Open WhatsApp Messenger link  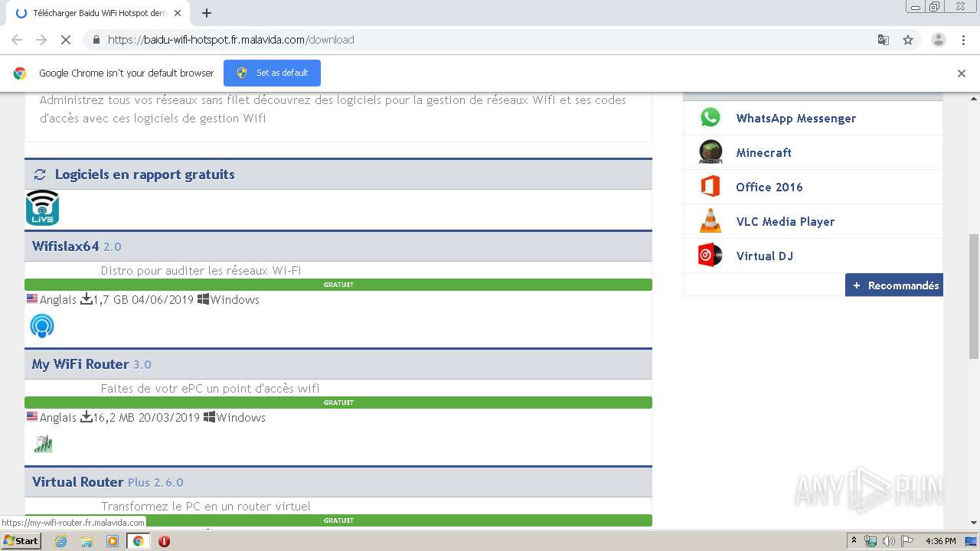point(796,118)
